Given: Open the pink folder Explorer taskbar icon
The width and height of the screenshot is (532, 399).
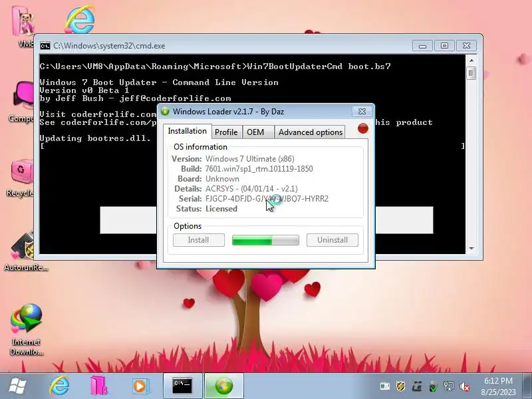Looking at the screenshot, I should pyautogui.click(x=98, y=386).
